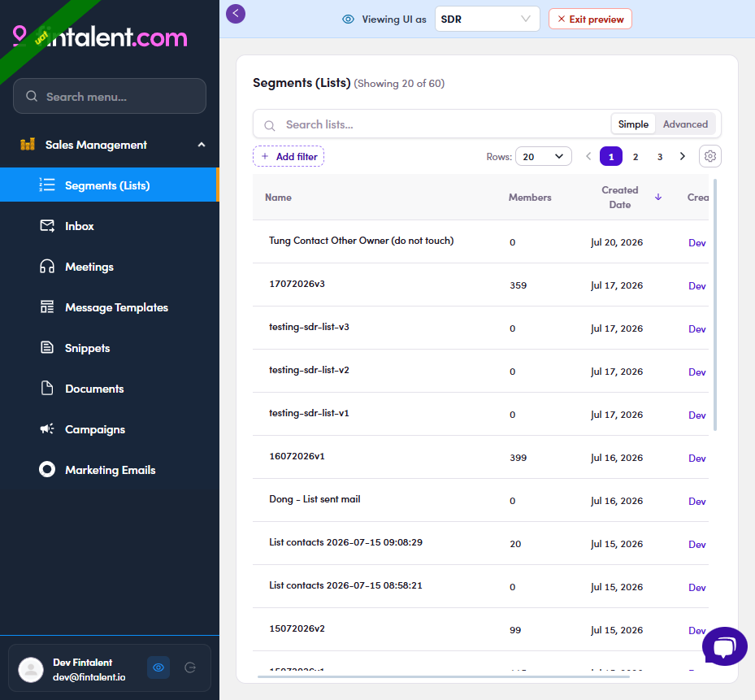This screenshot has width=755, height=700.
Task: Open the chat support bubble
Action: tap(724, 646)
